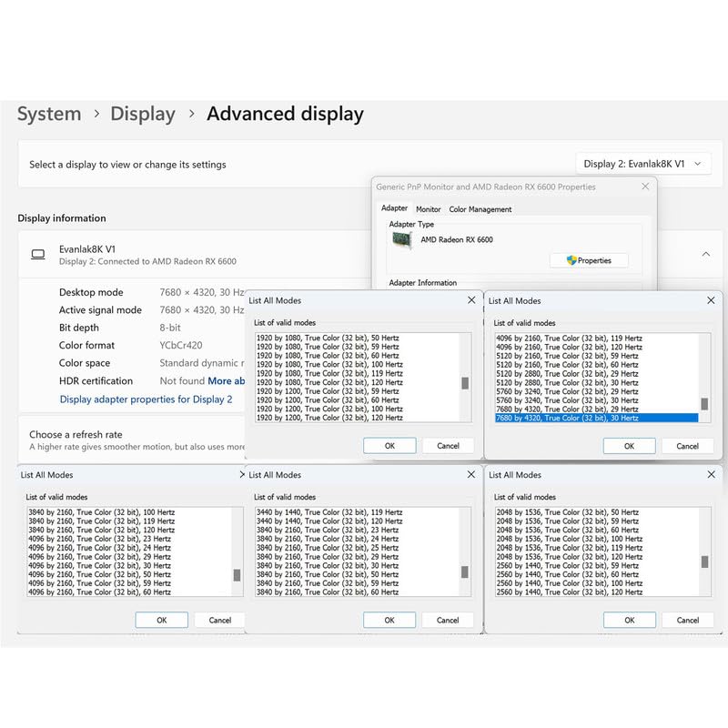
Task: Switch to the Monitor tab
Action: point(428,209)
